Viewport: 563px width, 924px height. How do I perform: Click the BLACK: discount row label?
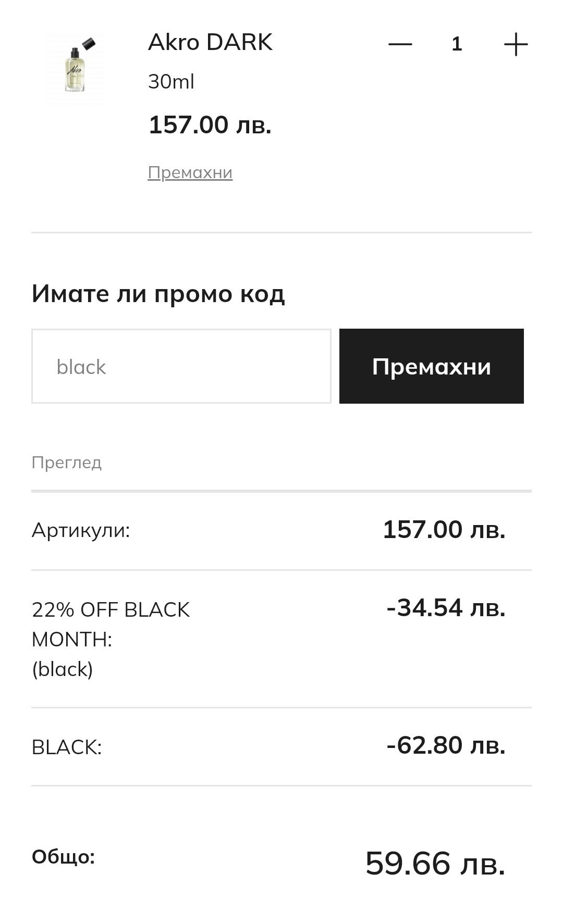coord(67,747)
